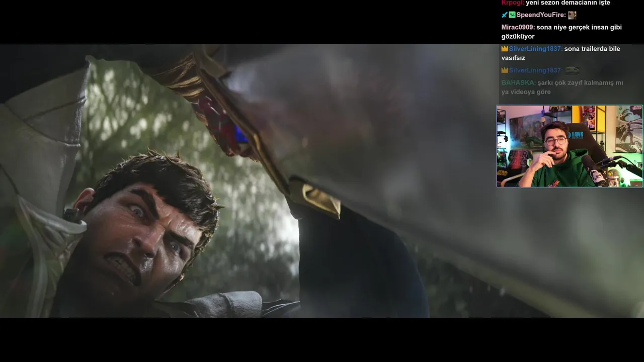Viewport: 644px width, 362px height.
Task: Select the word 'gözüküyor' in chat
Action: pos(518,37)
